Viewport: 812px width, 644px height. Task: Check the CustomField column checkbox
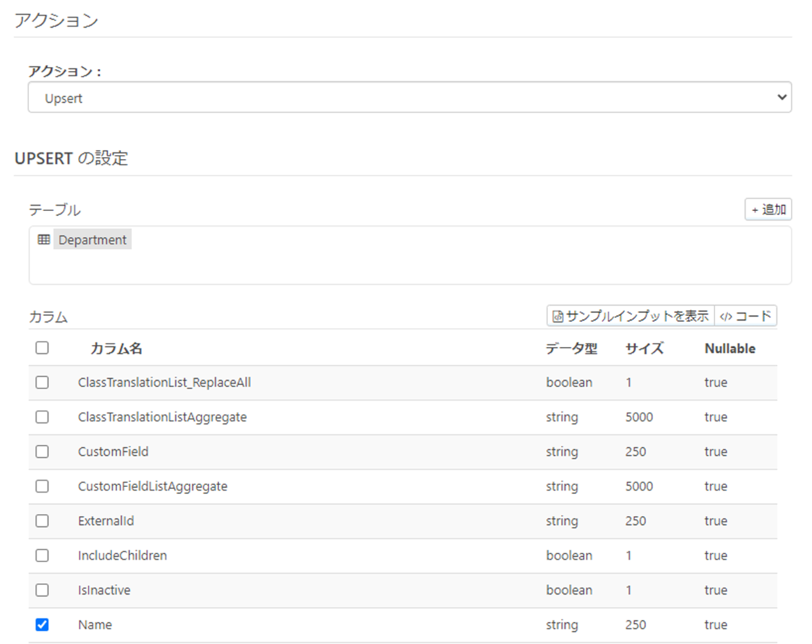(x=42, y=452)
